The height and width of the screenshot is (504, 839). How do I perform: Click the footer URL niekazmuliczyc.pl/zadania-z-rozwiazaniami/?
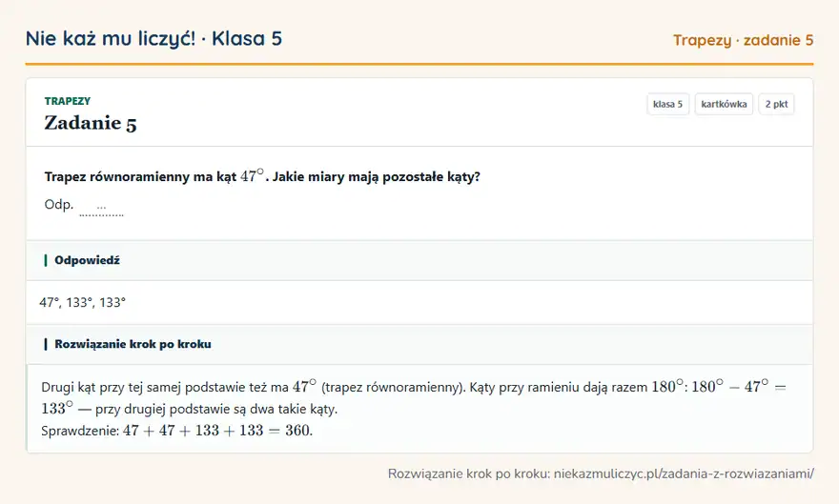[684, 474]
